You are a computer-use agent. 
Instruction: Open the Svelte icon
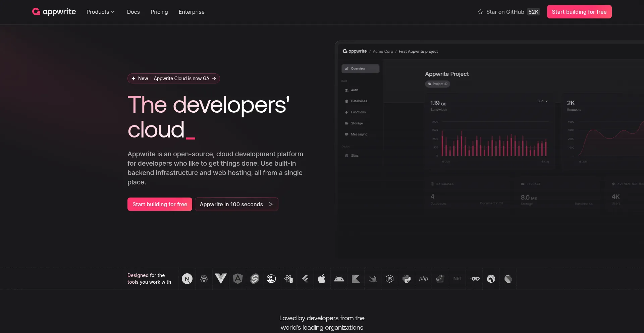pyautogui.click(x=255, y=279)
